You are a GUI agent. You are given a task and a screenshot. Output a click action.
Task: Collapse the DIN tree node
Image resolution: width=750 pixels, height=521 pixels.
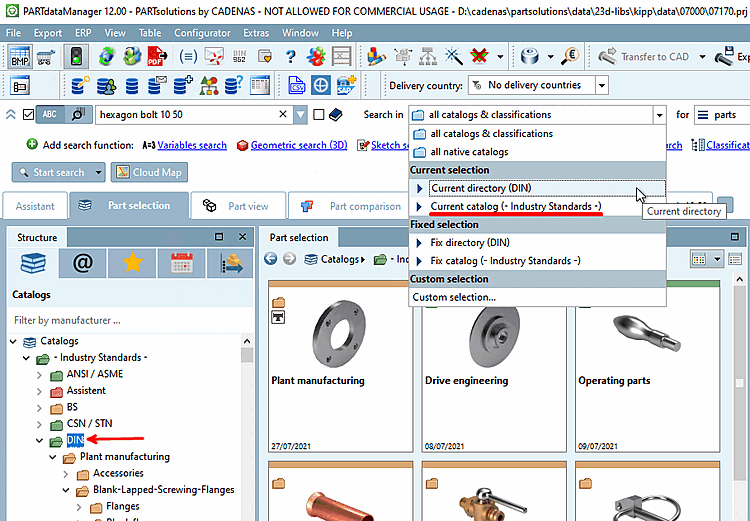pos(40,440)
